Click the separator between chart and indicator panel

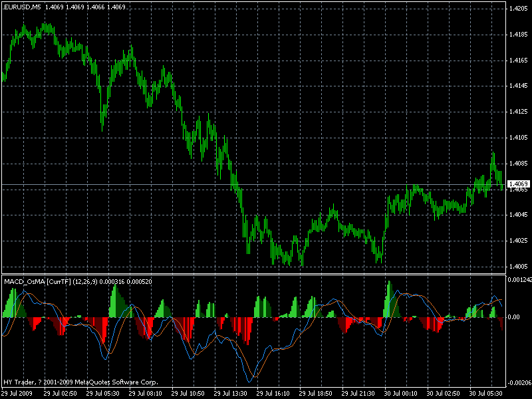tap(266, 275)
